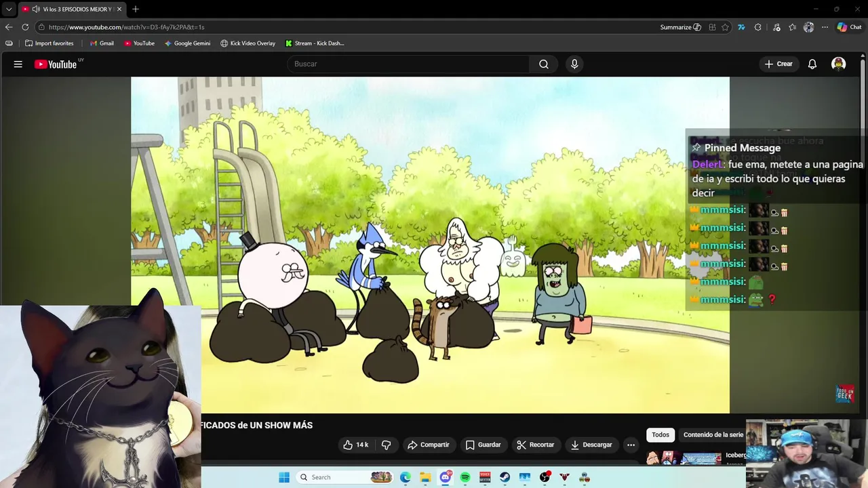Open OBS Studio from taskbar

click(x=545, y=477)
